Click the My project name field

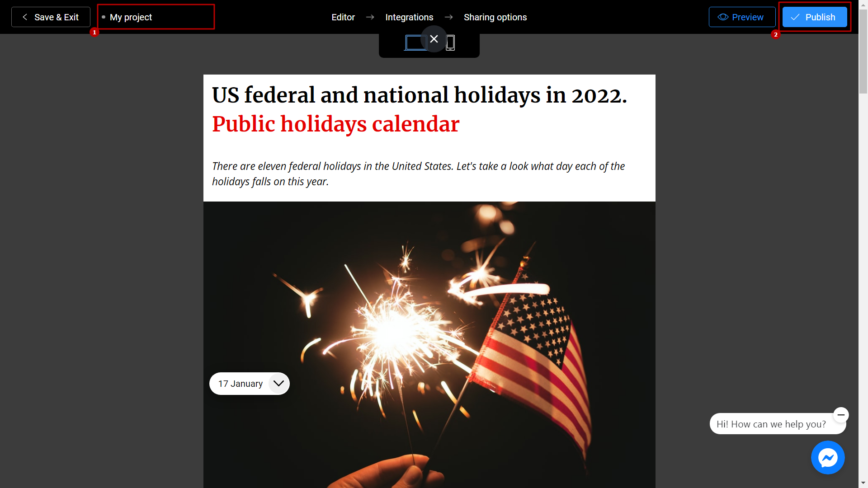tap(156, 17)
